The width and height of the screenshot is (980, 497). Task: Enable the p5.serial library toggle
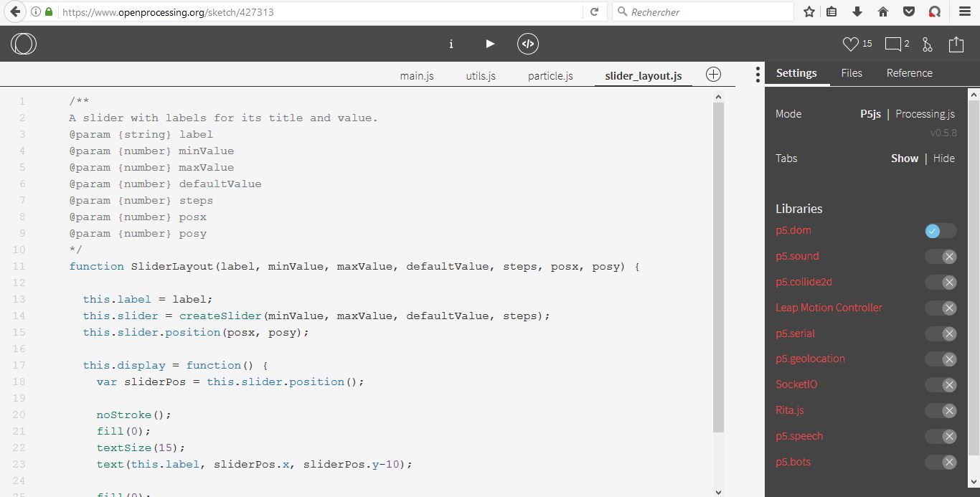[x=941, y=334]
